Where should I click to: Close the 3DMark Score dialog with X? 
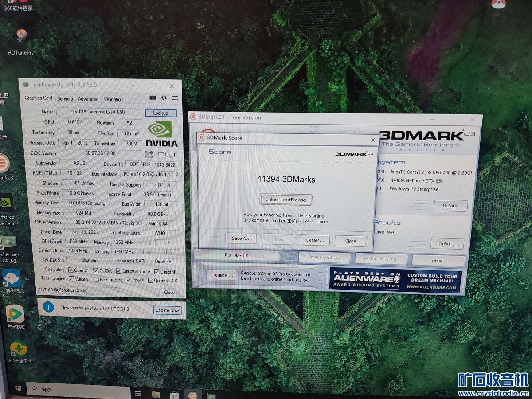click(373, 140)
